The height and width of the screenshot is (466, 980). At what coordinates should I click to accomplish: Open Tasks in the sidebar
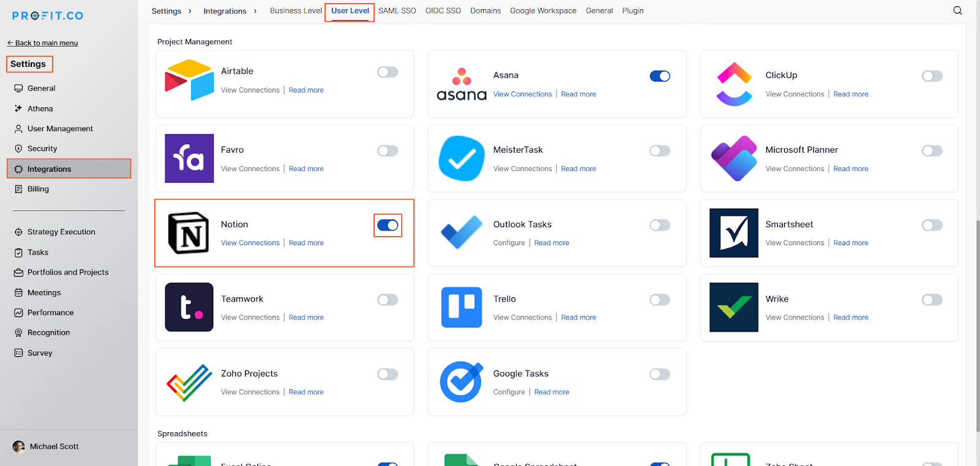pos(38,252)
